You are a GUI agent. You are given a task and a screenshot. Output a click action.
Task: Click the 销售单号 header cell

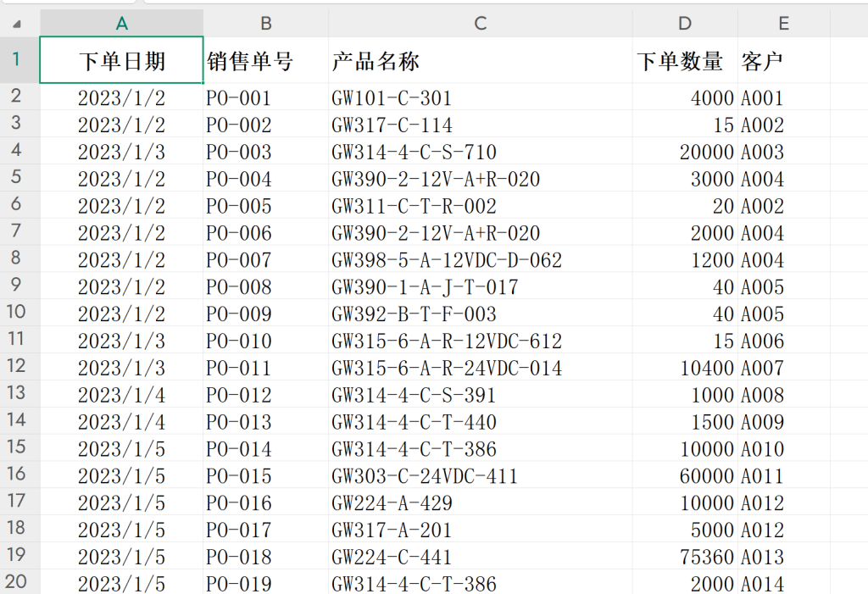265,60
